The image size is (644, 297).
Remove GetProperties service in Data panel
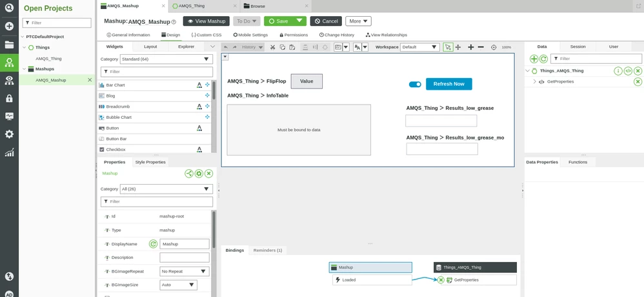tap(638, 82)
